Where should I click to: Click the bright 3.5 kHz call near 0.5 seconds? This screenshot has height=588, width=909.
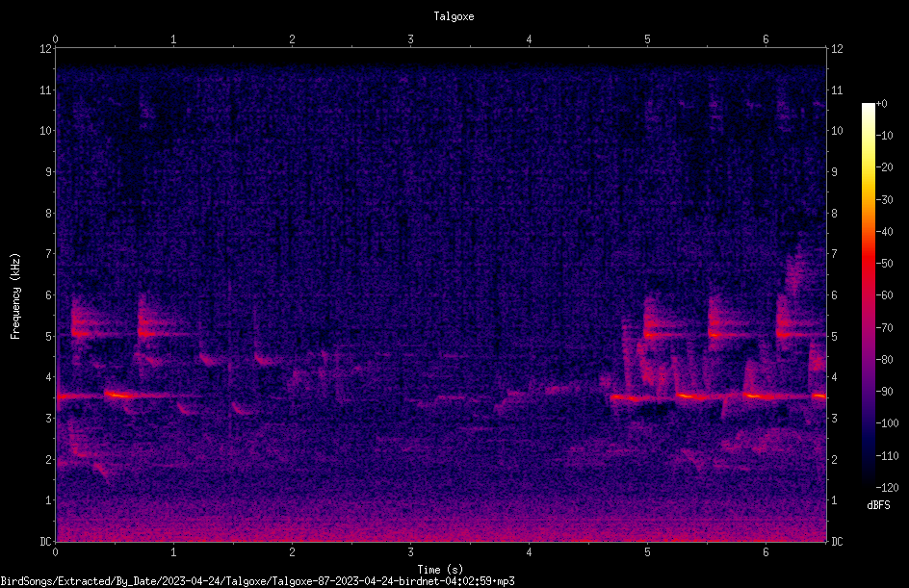coord(118,396)
